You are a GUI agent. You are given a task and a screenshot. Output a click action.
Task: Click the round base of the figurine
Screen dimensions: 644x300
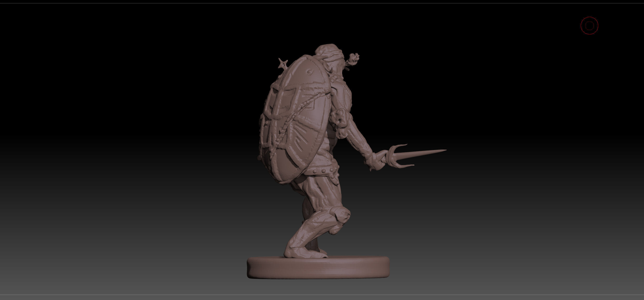click(318, 267)
